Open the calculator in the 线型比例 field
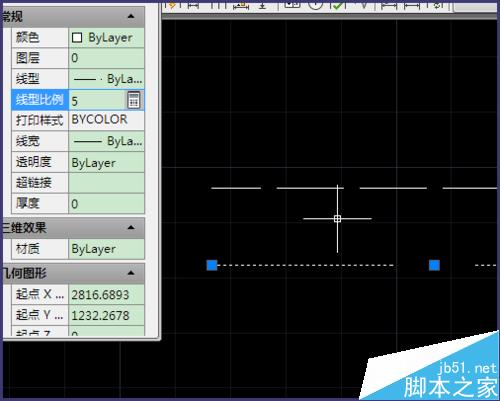The height and width of the screenshot is (401, 500). tap(134, 100)
